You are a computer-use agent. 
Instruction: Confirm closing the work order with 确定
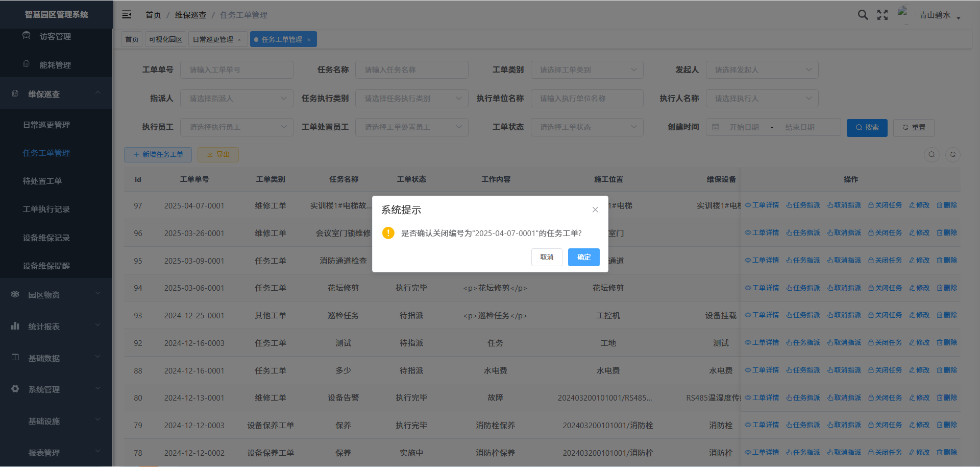point(583,257)
